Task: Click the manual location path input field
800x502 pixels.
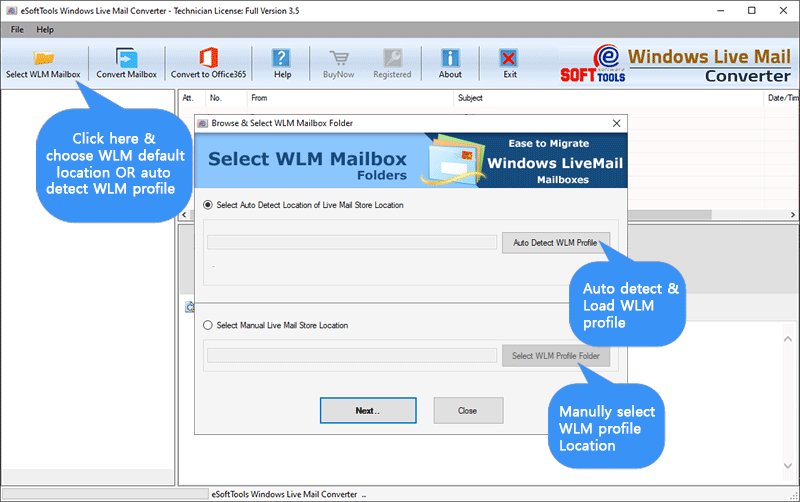Action: click(x=352, y=356)
